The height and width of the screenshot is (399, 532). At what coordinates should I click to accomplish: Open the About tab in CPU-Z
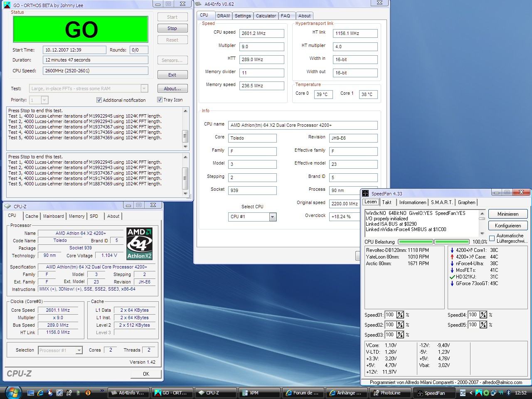[x=113, y=216]
